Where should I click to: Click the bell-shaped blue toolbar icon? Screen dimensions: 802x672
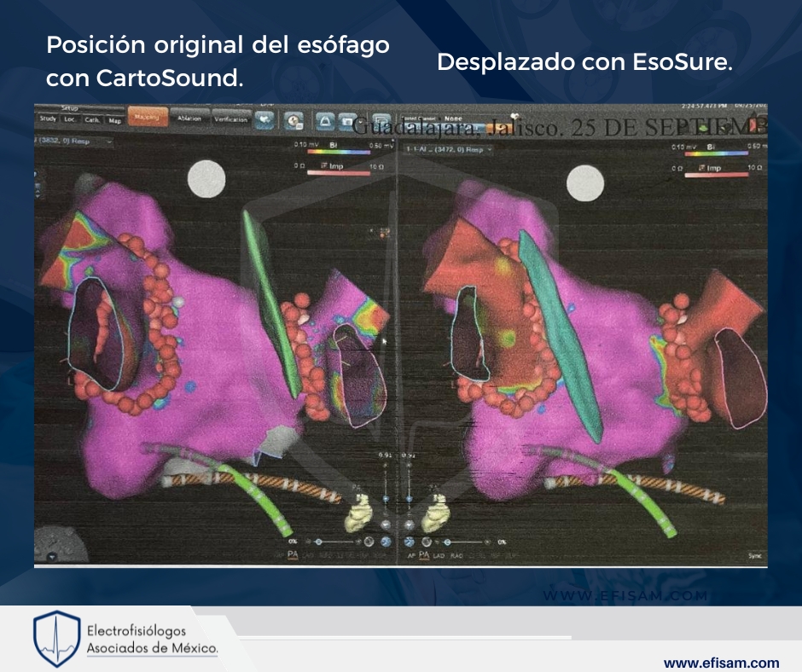coord(325,122)
